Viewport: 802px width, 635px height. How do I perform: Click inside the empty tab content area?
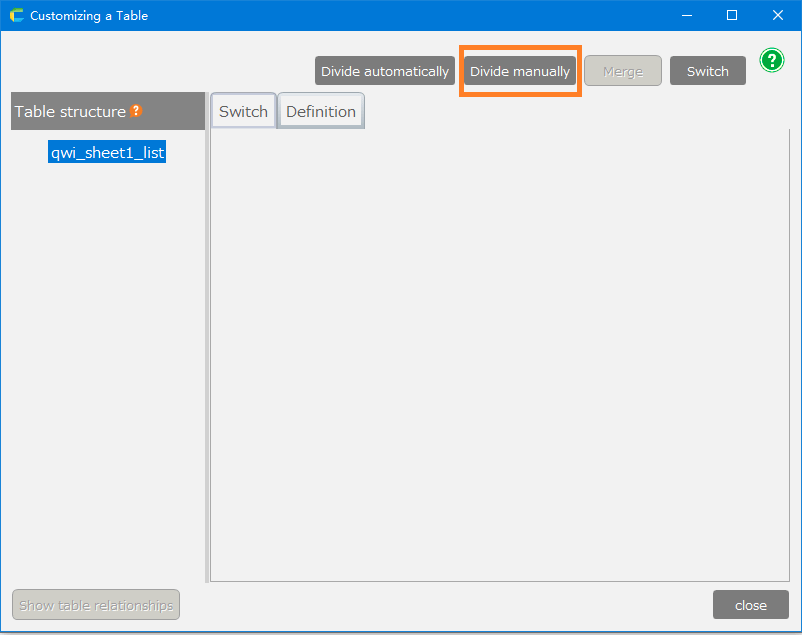tap(500, 350)
